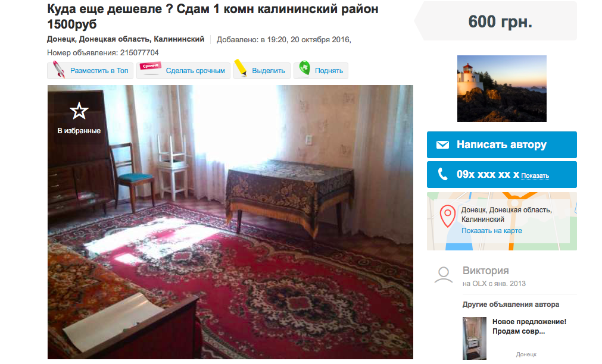
Task: Click the rocket icon for Разместить в Топ
Action: point(59,70)
